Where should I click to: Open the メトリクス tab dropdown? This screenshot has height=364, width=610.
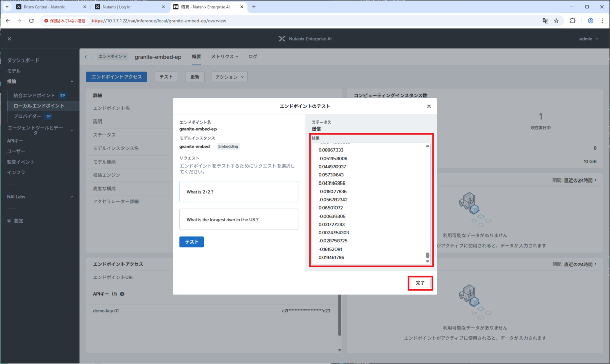point(225,57)
